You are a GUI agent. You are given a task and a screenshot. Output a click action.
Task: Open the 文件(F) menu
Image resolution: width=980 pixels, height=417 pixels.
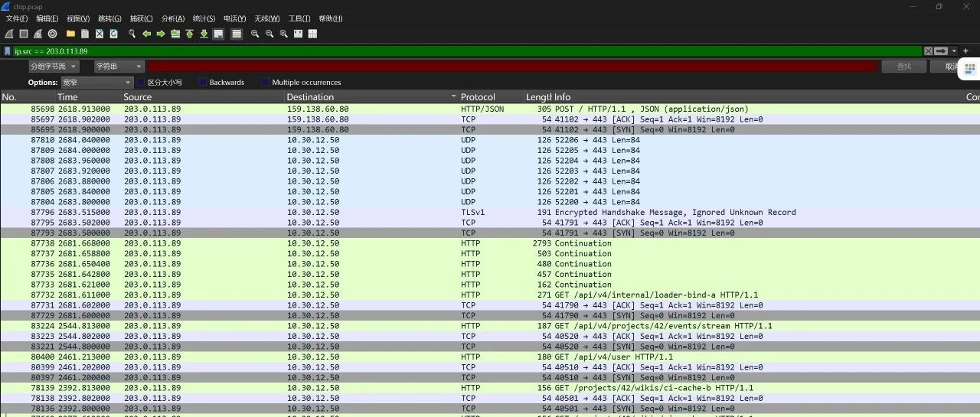(17, 18)
